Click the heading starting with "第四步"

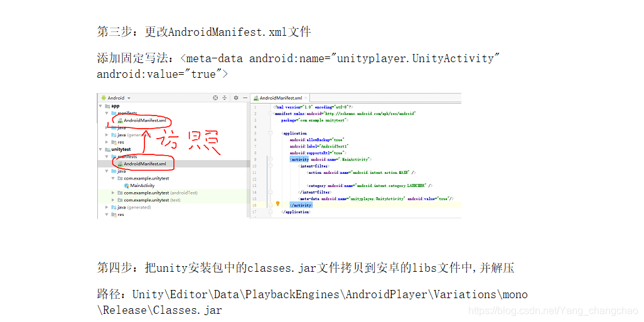coord(305,268)
